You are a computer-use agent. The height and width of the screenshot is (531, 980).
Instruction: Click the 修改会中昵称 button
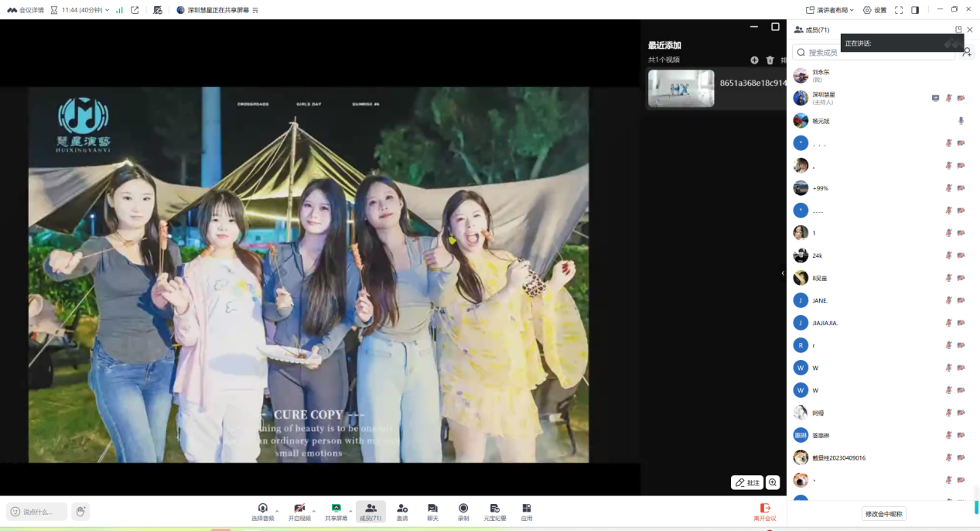point(885,514)
